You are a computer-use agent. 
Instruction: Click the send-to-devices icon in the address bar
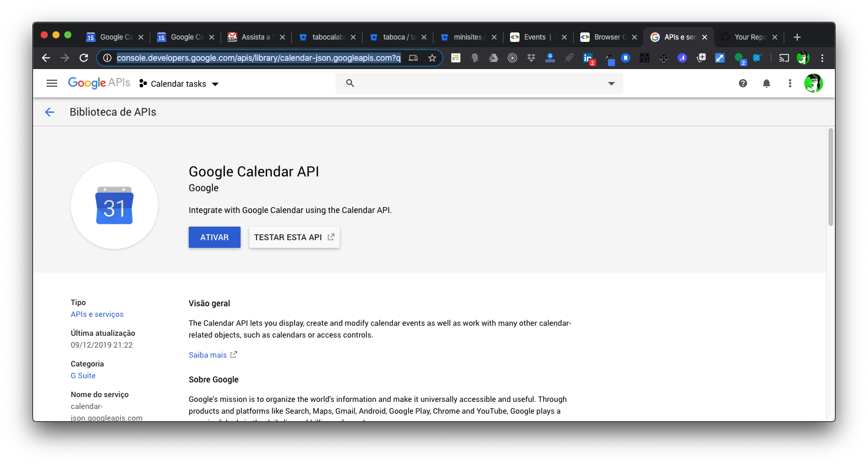[x=413, y=58]
